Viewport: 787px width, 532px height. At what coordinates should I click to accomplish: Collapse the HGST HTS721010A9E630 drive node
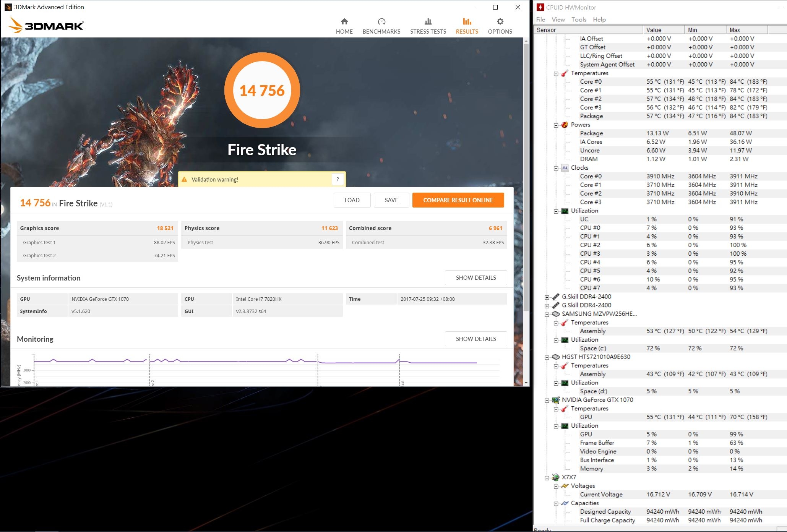[547, 357]
